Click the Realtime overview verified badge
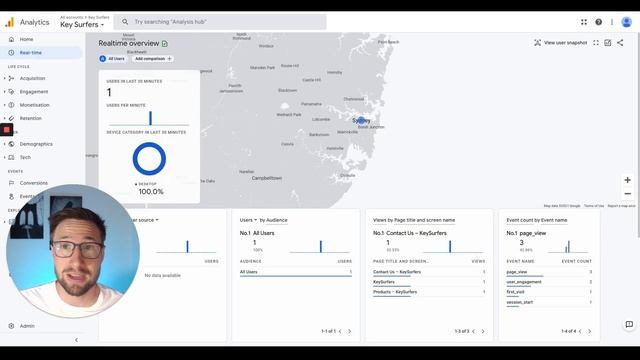This screenshot has height=360, width=640. point(165,44)
